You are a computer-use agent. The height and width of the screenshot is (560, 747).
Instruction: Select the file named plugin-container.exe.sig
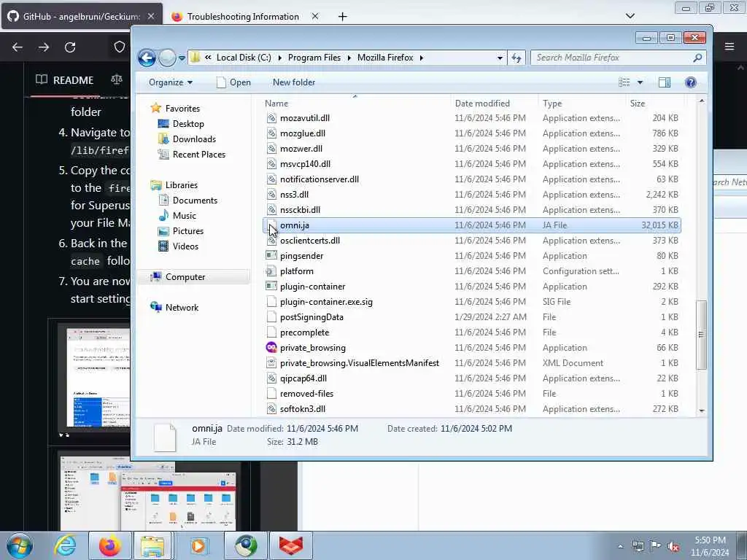(326, 302)
